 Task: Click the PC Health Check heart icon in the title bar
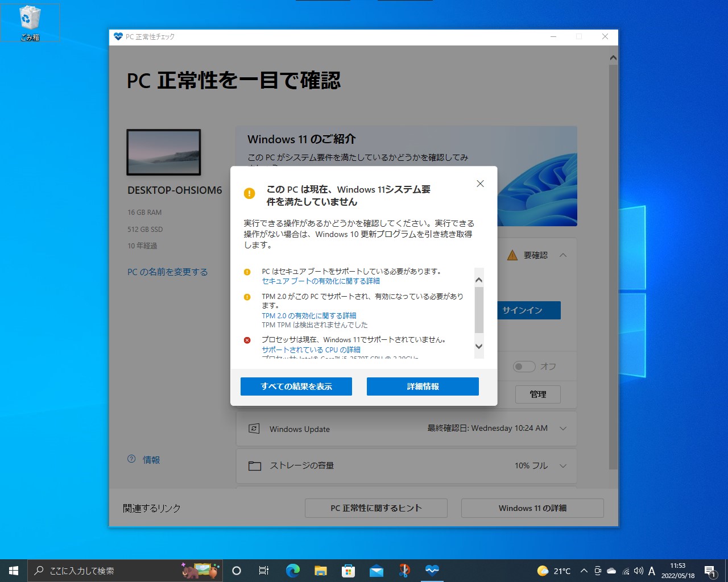point(117,37)
